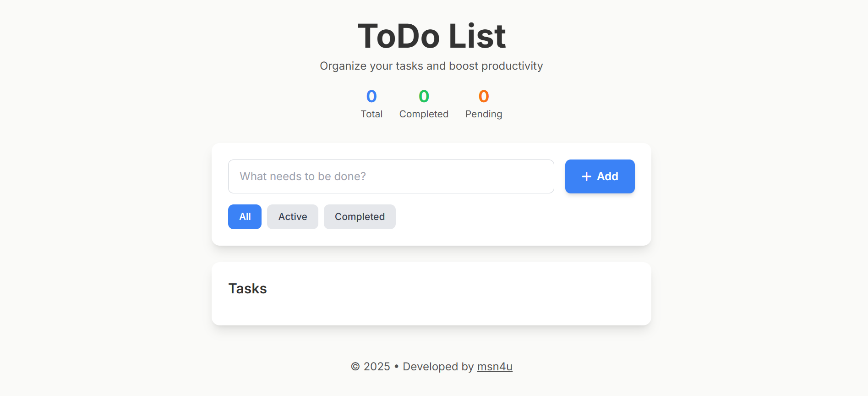868x396 pixels.
Task: Click the Pending label under the orange zero
Action: 484,114
